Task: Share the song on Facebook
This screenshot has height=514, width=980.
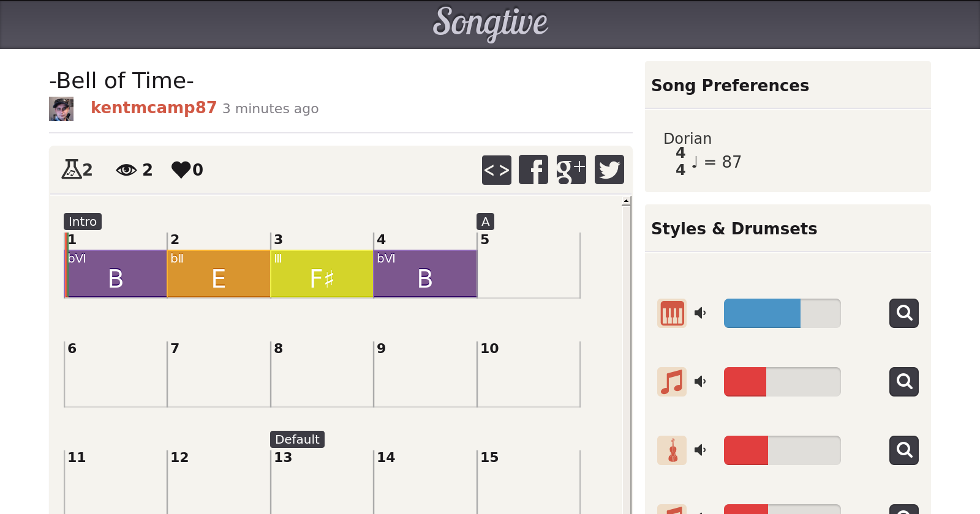Action: (x=533, y=169)
